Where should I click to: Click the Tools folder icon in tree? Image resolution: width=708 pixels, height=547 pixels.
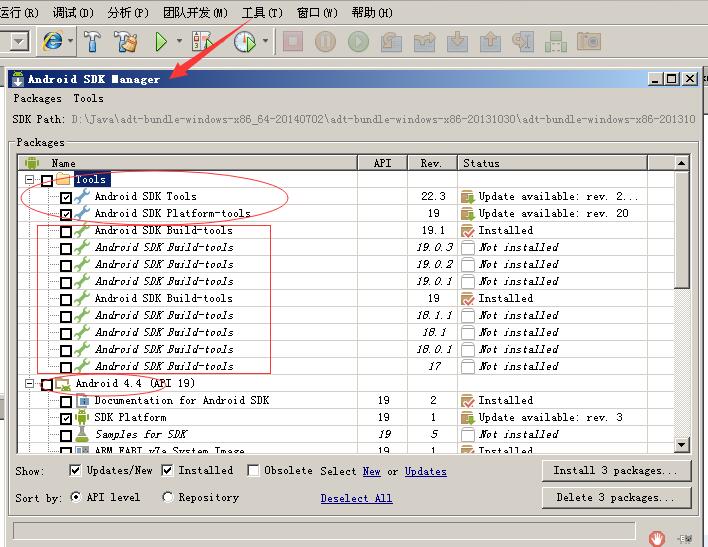point(63,179)
